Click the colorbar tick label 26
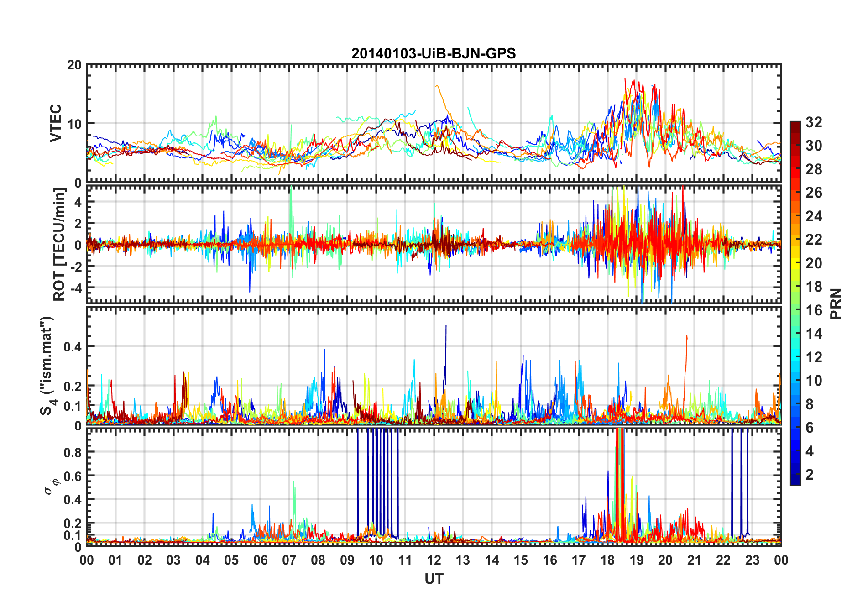Viewport: 868px width, 607px height. [x=814, y=193]
